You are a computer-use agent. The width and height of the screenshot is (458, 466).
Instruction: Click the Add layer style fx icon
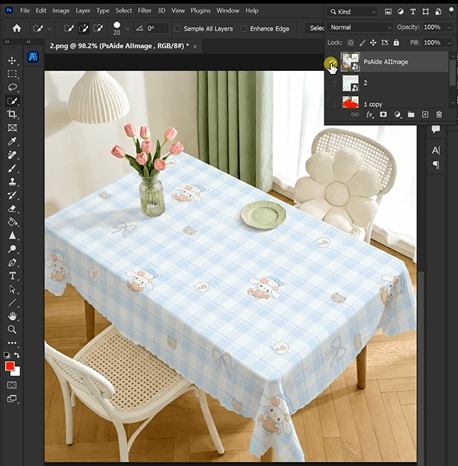[369, 115]
